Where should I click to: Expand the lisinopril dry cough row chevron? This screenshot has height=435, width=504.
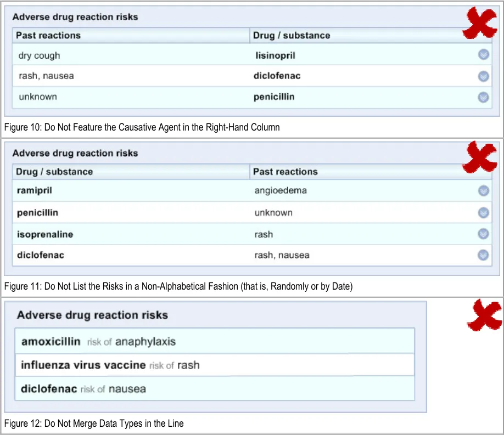pos(483,55)
